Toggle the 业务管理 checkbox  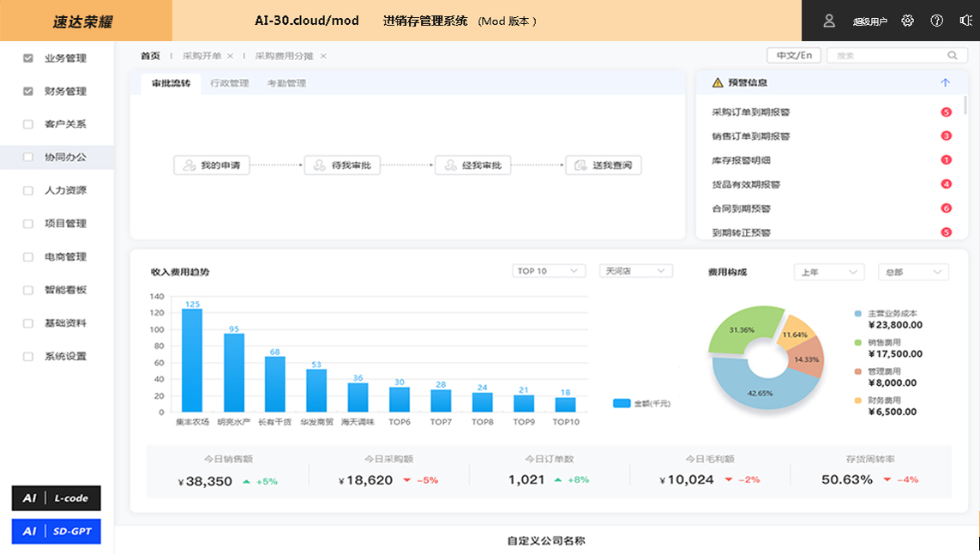tap(28, 58)
